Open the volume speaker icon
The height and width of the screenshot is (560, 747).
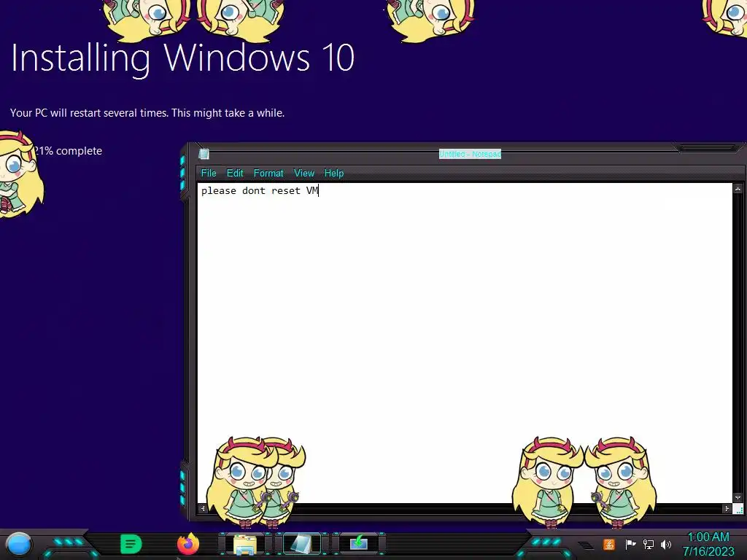click(665, 544)
